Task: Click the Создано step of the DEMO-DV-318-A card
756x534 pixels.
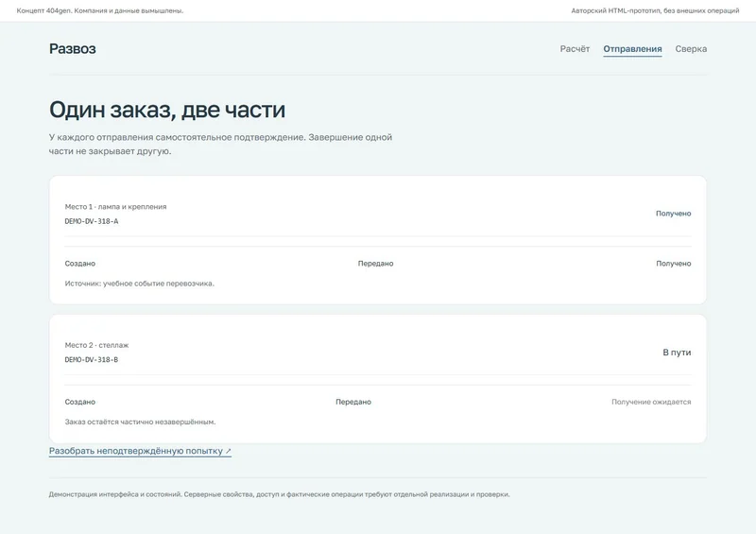Action: pyautogui.click(x=80, y=264)
